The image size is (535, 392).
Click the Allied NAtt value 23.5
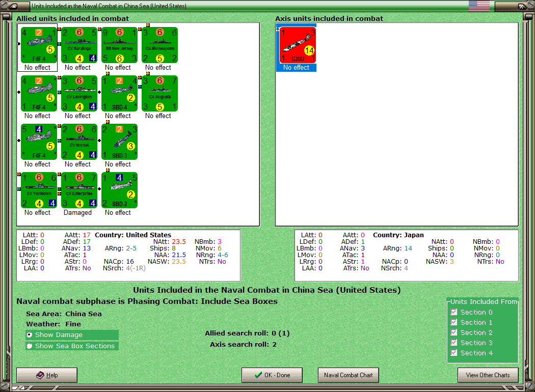[179, 242]
